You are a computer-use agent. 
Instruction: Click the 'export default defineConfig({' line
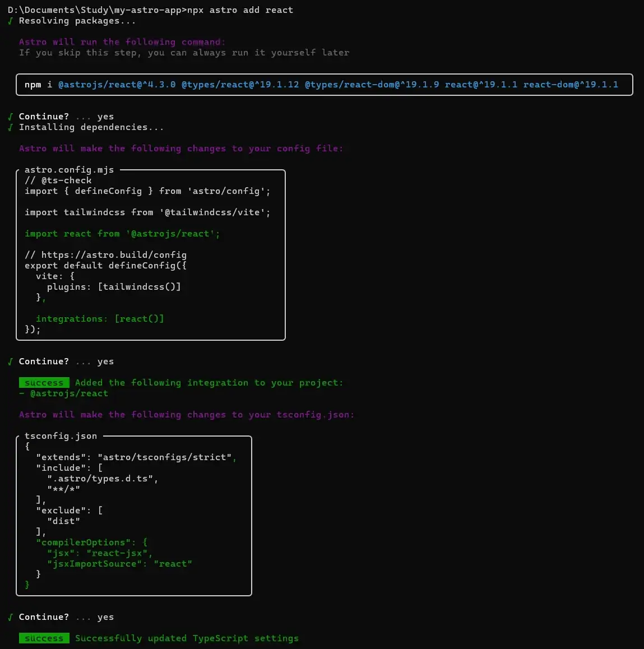coord(105,265)
